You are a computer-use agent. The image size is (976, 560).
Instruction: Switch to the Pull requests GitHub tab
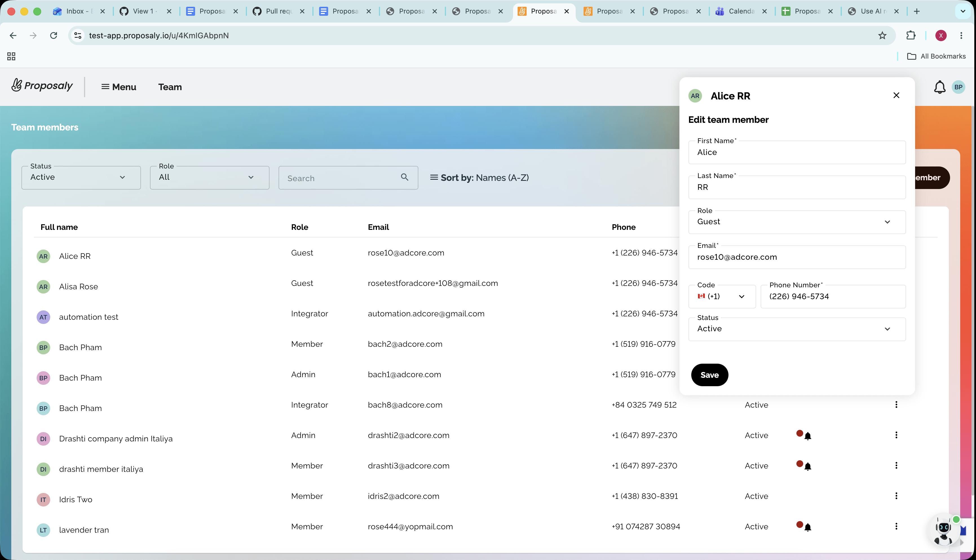tap(279, 11)
